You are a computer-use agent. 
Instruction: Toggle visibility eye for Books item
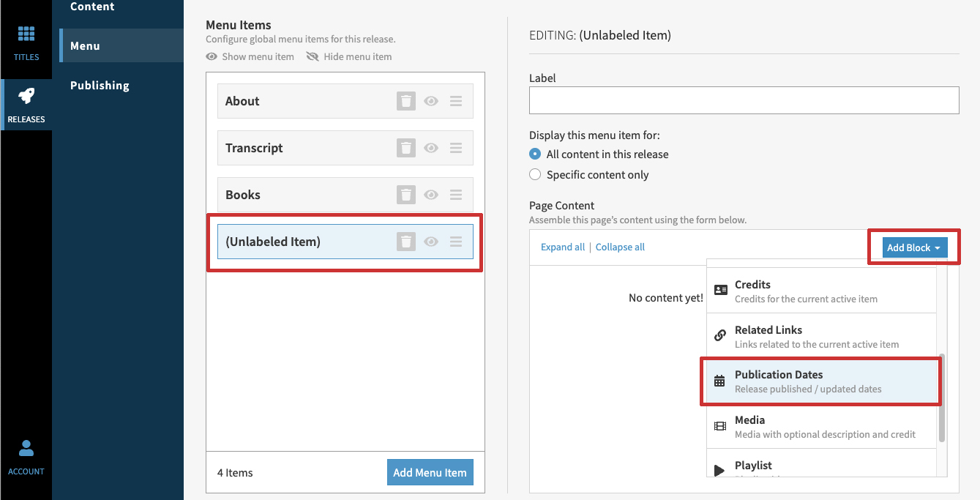[431, 195]
